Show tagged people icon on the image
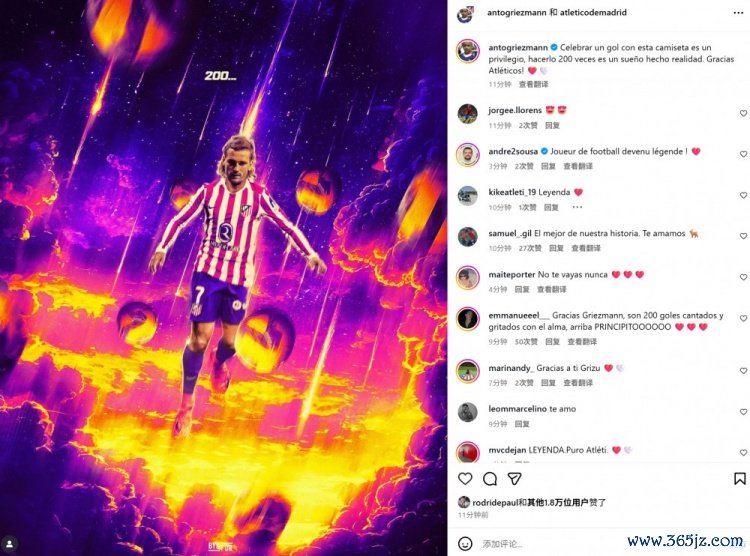 coord(10,544)
